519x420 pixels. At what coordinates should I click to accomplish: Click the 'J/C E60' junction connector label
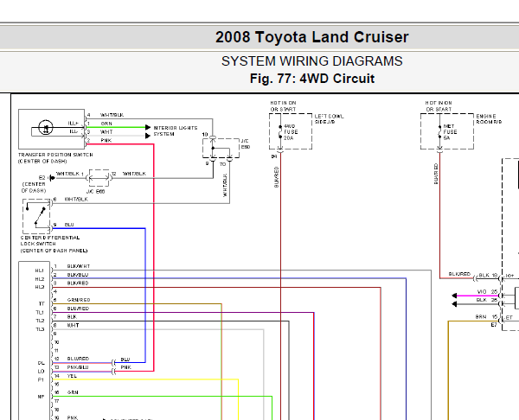(x=246, y=143)
